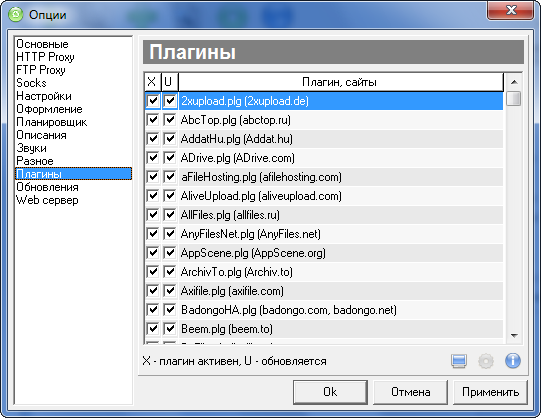The height and width of the screenshot is (418, 541).
Task: Toggle U checkbox for AliveUpload.plg
Action: pos(169,196)
